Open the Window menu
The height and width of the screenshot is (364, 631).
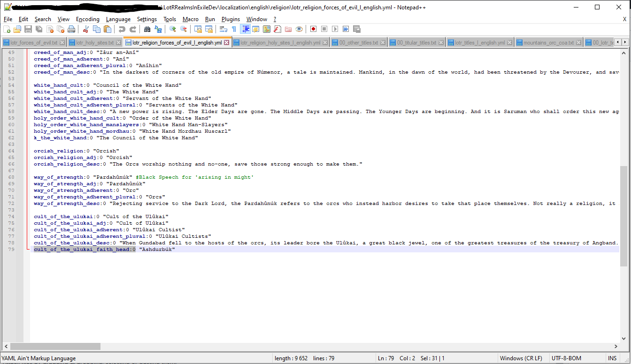point(257,19)
